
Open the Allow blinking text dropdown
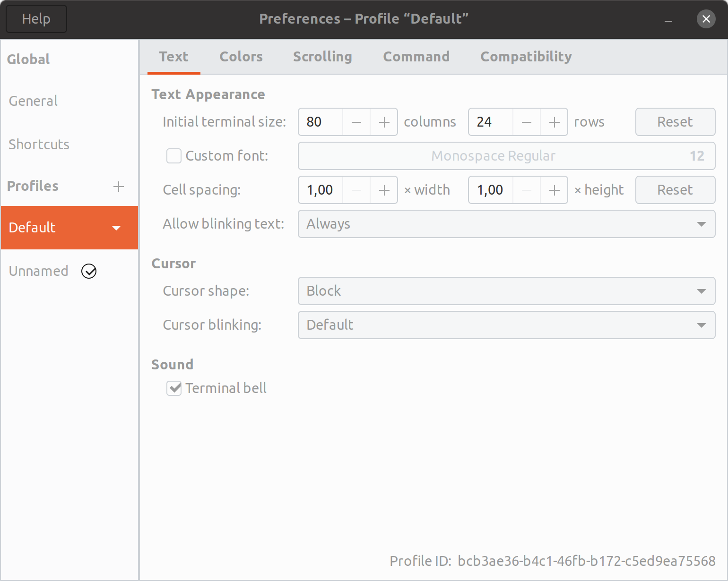click(x=506, y=224)
